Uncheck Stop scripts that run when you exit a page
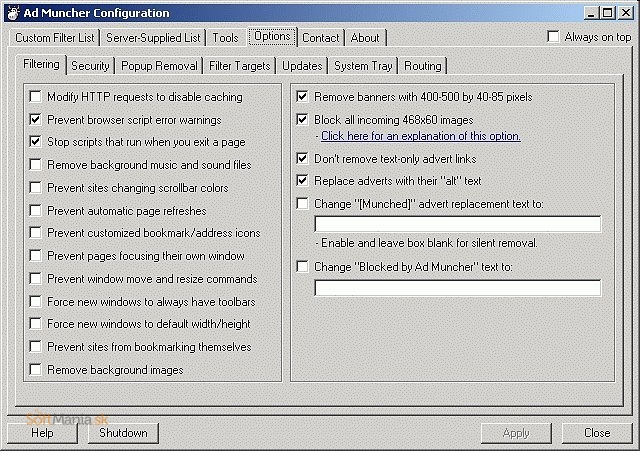This screenshot has width=640, height=451. [x=36, y=142]
